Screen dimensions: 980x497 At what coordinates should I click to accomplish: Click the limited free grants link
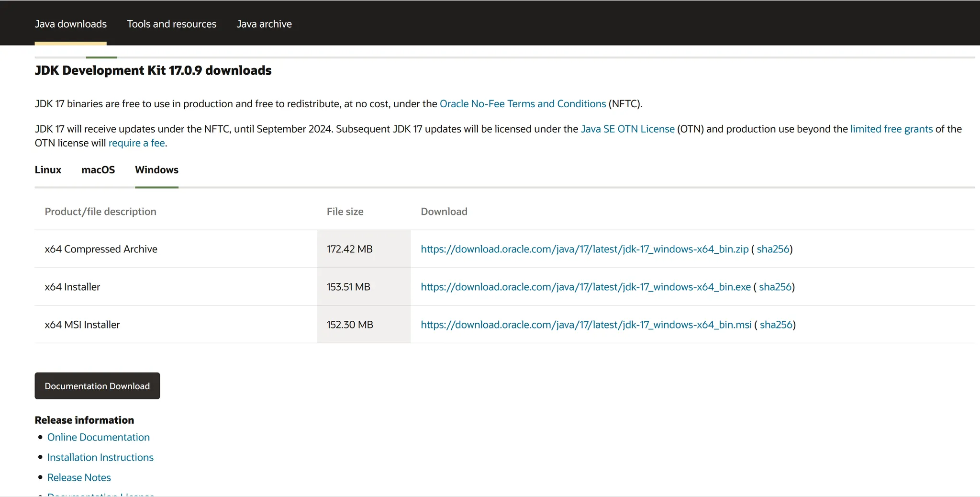891,129
